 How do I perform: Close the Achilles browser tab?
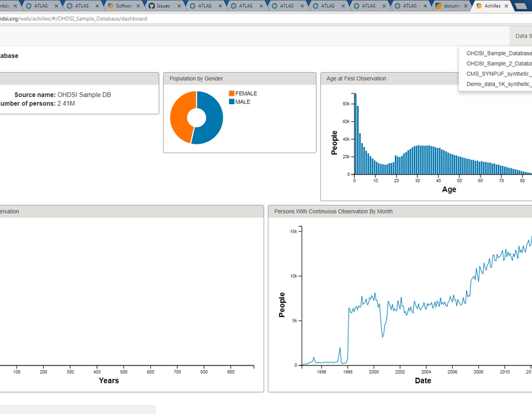tap(506, 6)
